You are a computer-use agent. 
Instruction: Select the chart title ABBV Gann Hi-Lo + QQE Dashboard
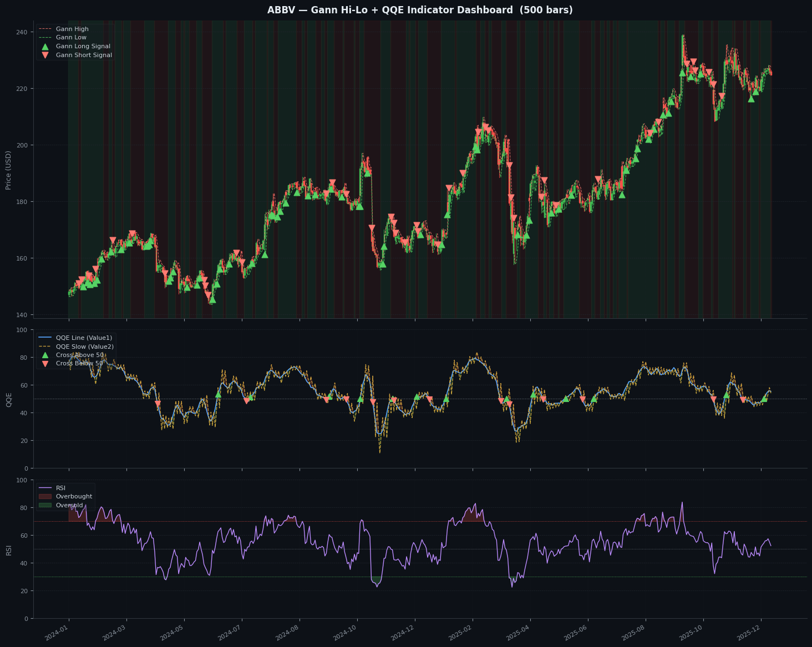pyautogui.click(x=420, y=10)
